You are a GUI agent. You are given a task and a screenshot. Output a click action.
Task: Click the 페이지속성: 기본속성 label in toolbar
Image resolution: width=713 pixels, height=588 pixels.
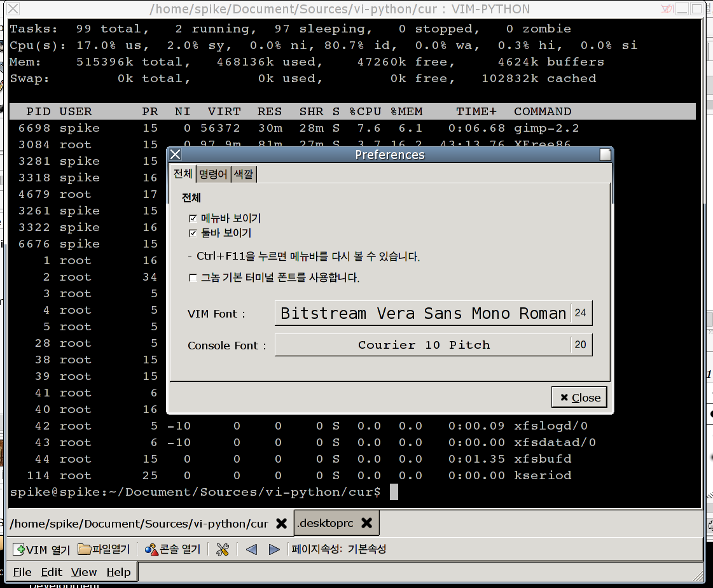point(339,549)
